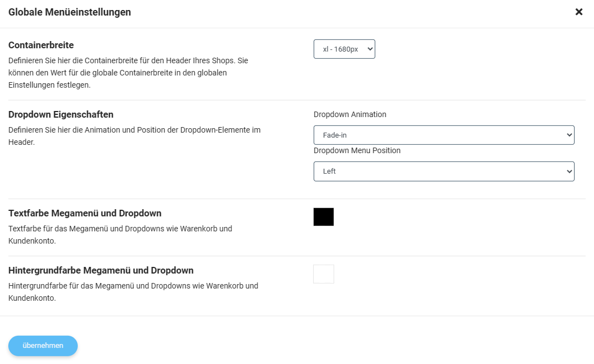Viewport: 594px width, 364px height.
Task: Close the Globale Menüeinstellungen dialog
Action: pos(578,12)
